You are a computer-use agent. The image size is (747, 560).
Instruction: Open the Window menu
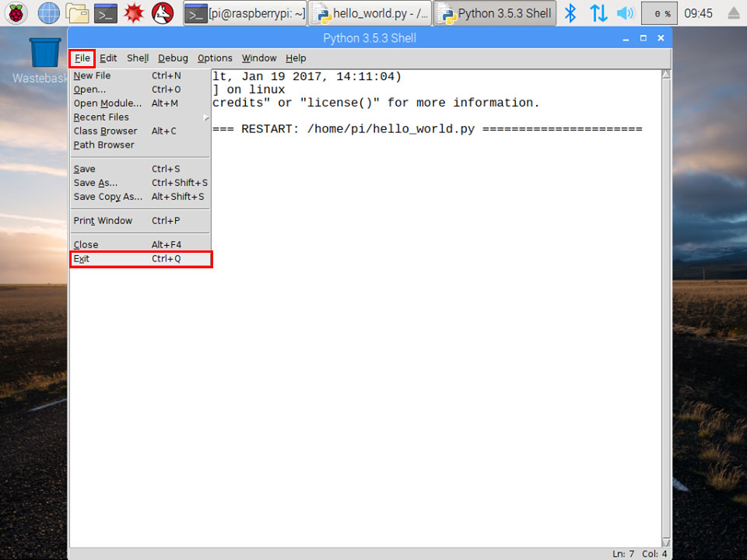pyautogui.click(x=258, y=58)
